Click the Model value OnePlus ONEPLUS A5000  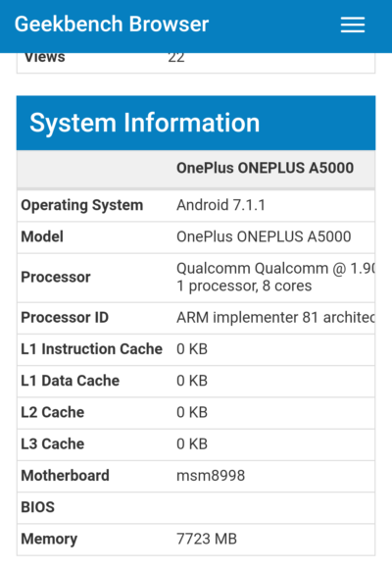[x=264, y=236]
